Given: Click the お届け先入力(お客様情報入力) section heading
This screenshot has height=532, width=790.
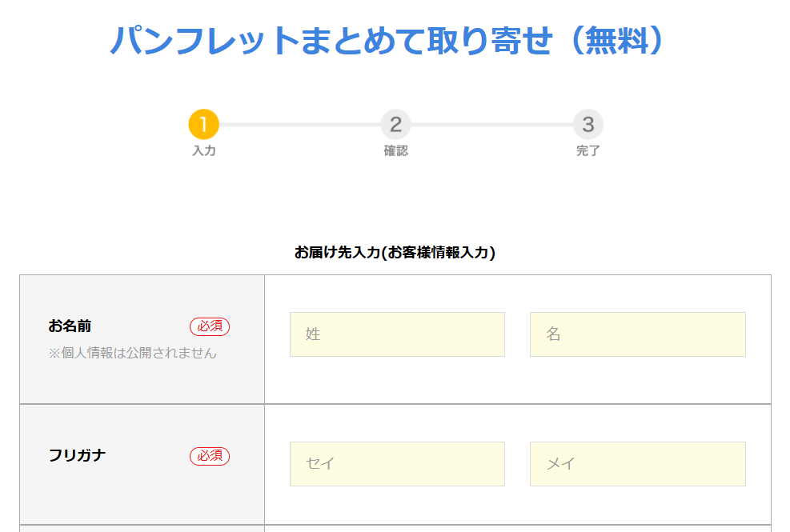Looking at the screenshot, I should point(395,253).
